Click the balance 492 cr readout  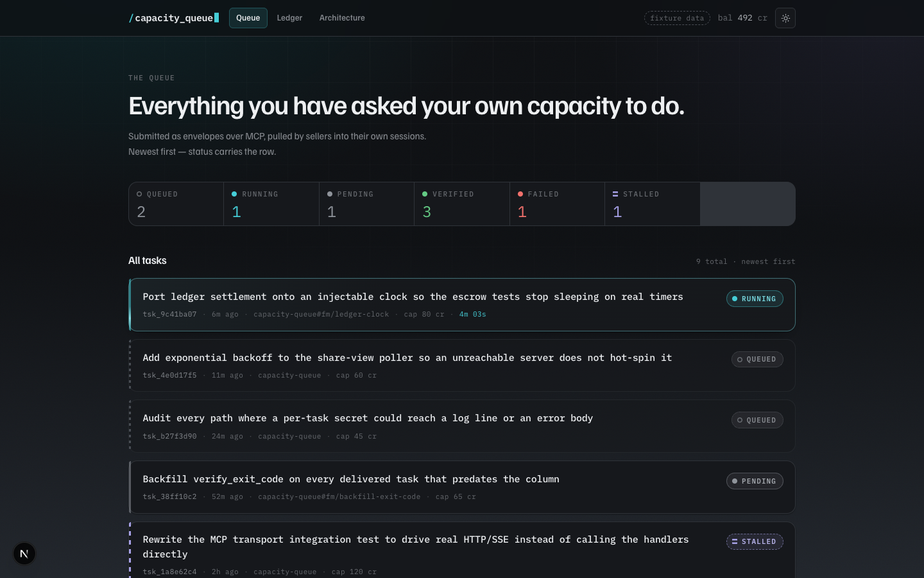coord(742,18)
